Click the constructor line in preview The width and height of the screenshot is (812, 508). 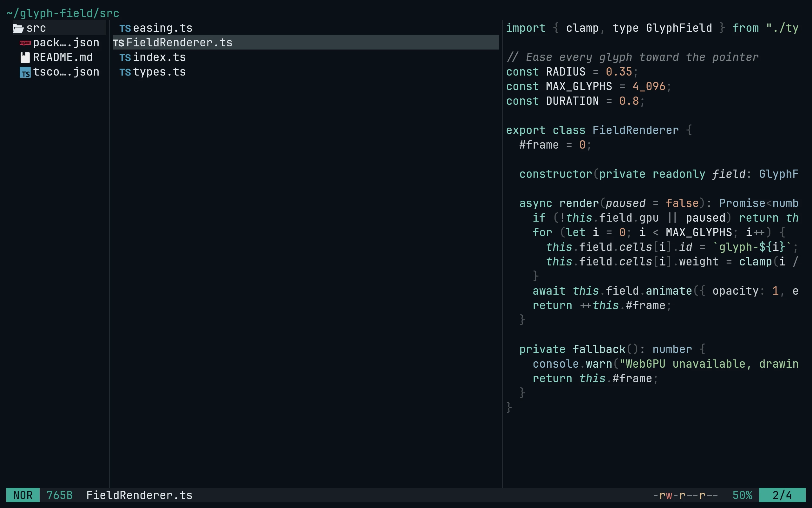(659, 174)
